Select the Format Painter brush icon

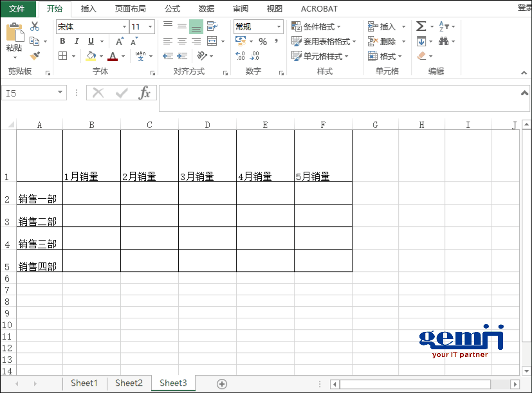click(x=35, y=56)
